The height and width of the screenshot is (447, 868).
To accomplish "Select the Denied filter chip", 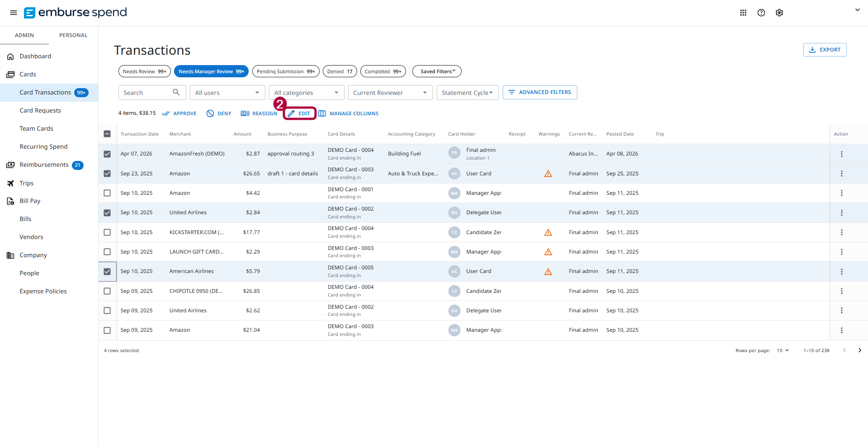I will [340, 71].
